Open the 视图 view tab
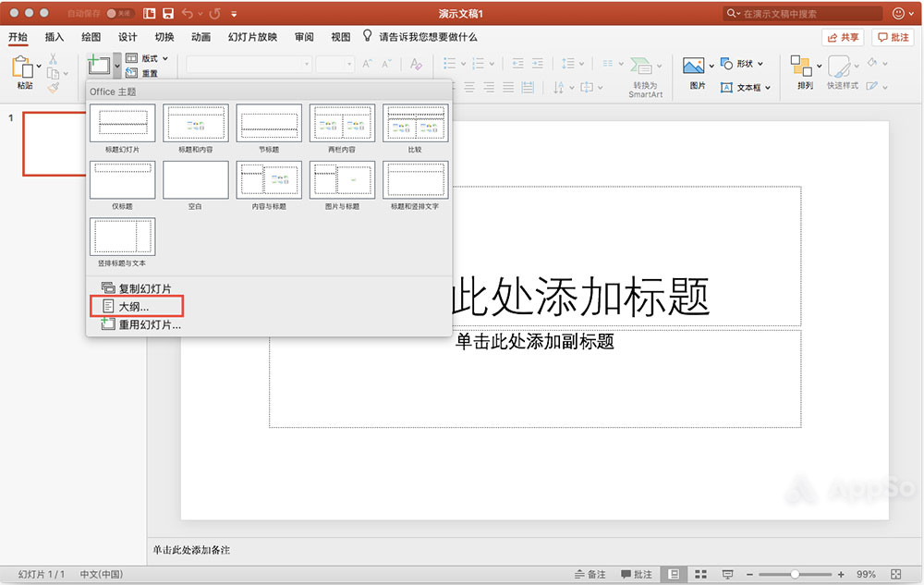924x585 pixels. pos(341,37)
